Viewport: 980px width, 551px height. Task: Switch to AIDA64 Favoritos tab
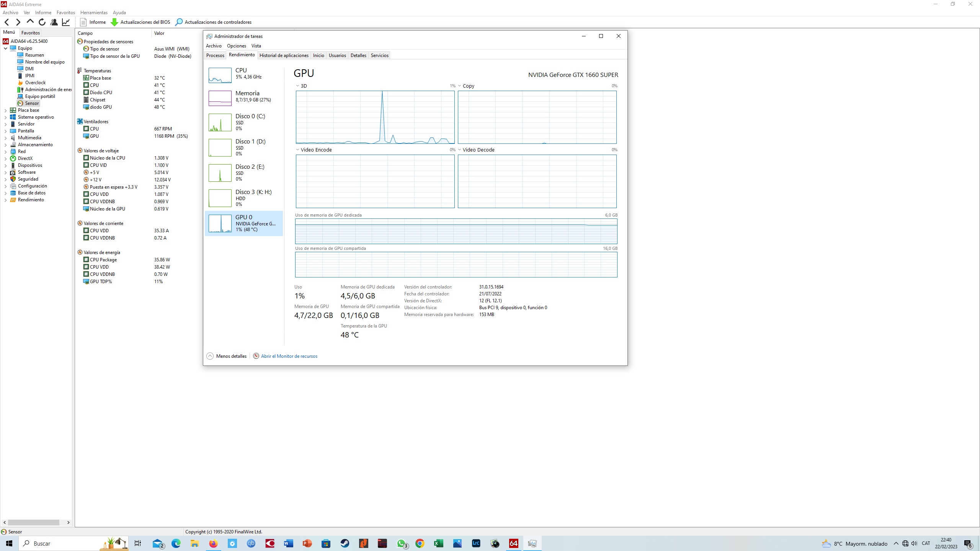click(x=31, y=33)
